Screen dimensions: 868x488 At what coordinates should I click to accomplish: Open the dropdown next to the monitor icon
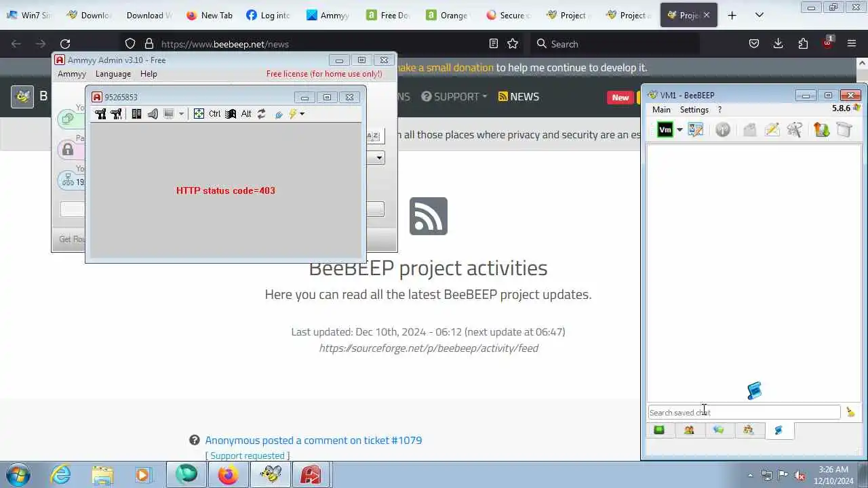click(x=181, y=114)
